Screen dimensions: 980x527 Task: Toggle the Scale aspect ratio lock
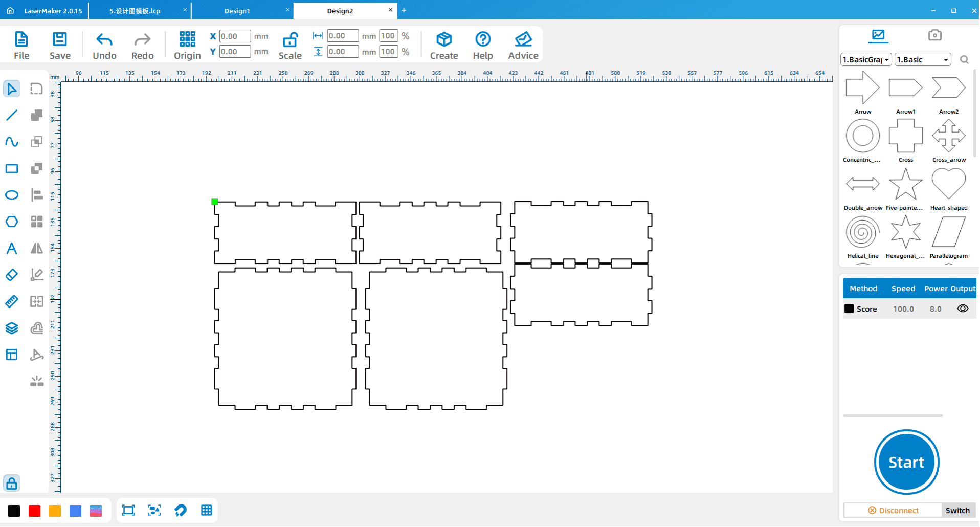tap(290, 40)
